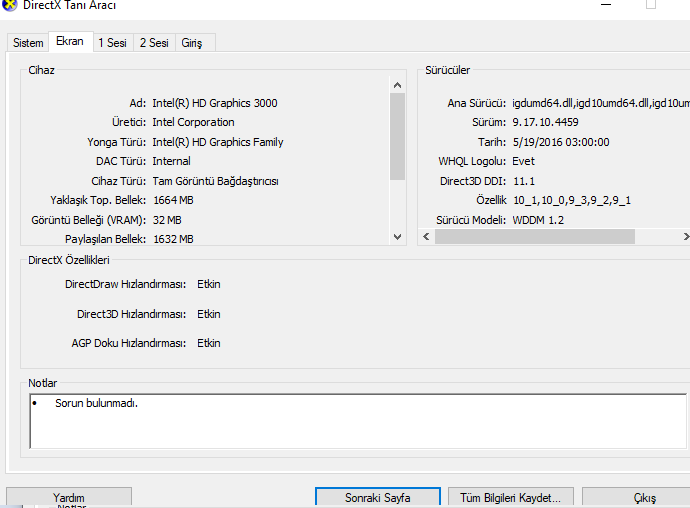Screen dimensions: 690x508
Task: Click the Sürücüler horizontal scrollbar thumb
Action: pyautogui.click(x=535, y=236)
